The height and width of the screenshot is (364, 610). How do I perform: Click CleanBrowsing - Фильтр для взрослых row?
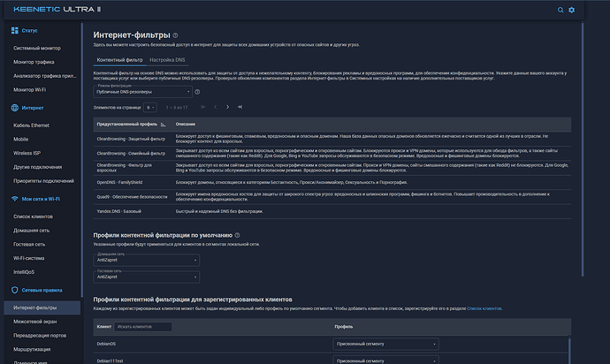(332, 168)
